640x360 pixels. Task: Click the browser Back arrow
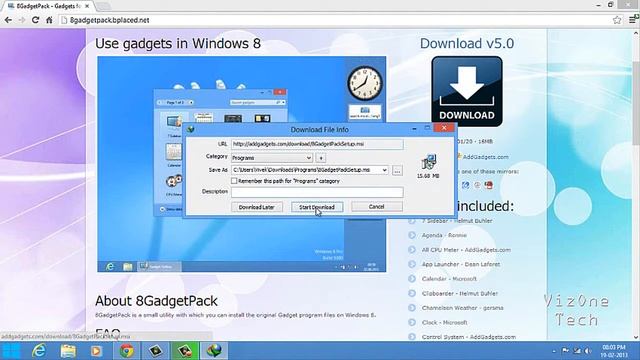8,20
